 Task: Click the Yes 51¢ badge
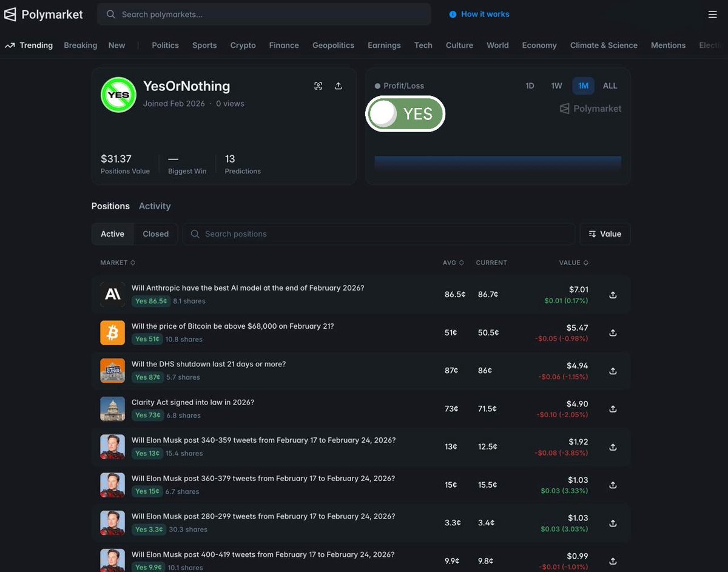click(x=147, y=340)
